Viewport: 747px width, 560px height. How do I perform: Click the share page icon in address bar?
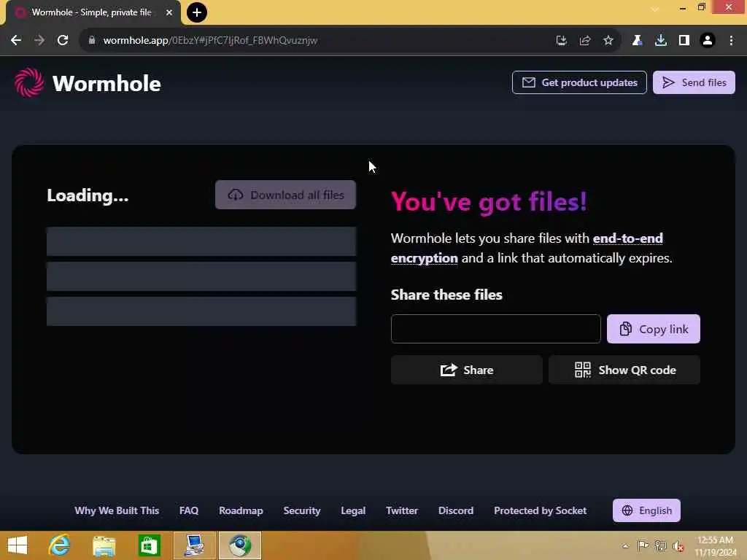coord(585,41)
